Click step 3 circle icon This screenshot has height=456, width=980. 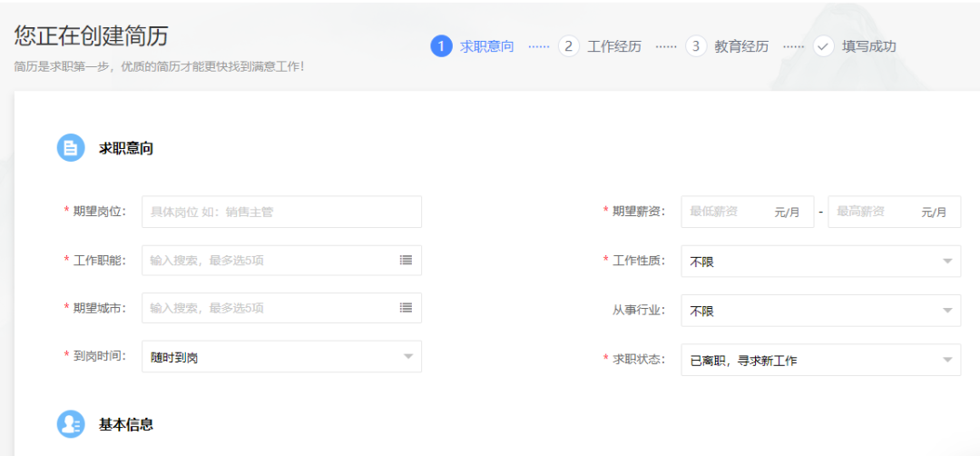696,46
